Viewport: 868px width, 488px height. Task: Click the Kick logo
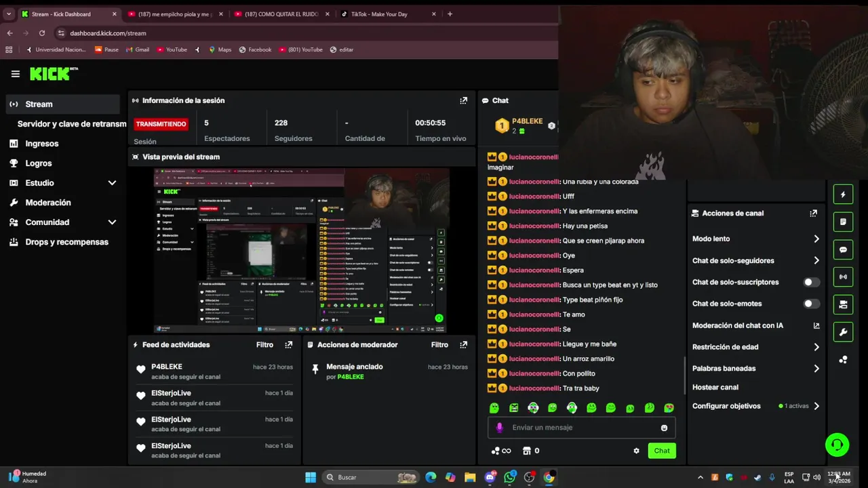tap(54, 74)
